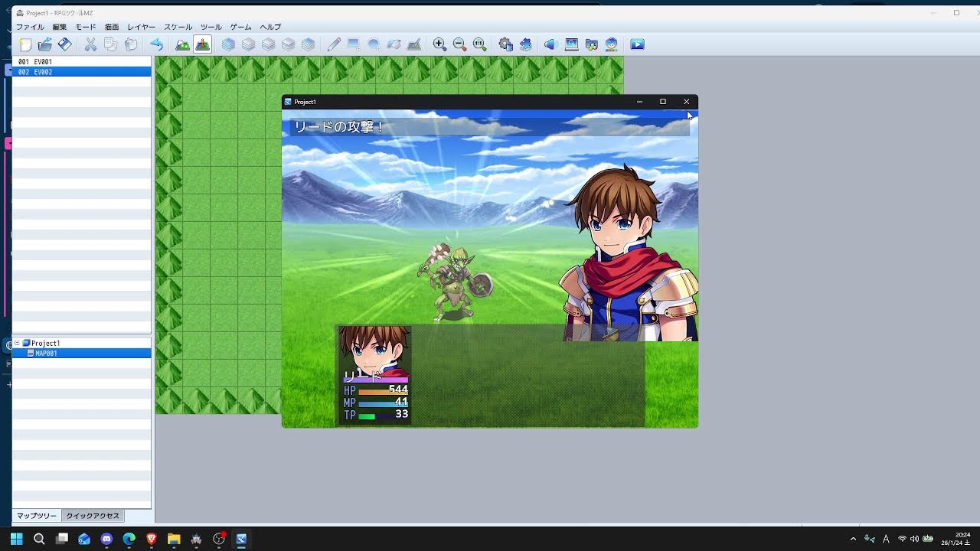The width and height of the screenshot is (980, 551).
Task: Open the Event Searcher icon
Action: coord(571,44)
